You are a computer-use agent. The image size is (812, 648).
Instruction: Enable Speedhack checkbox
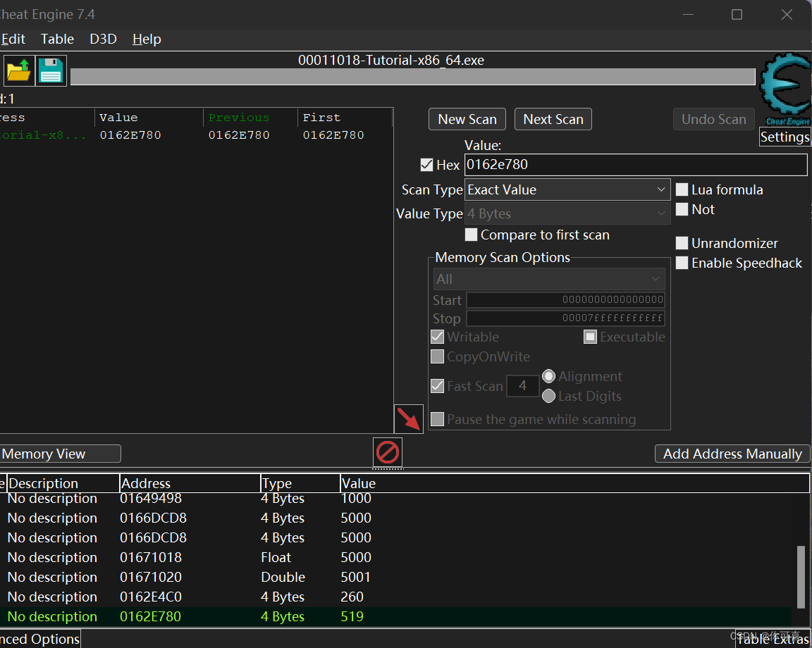[x=682, y=263]
